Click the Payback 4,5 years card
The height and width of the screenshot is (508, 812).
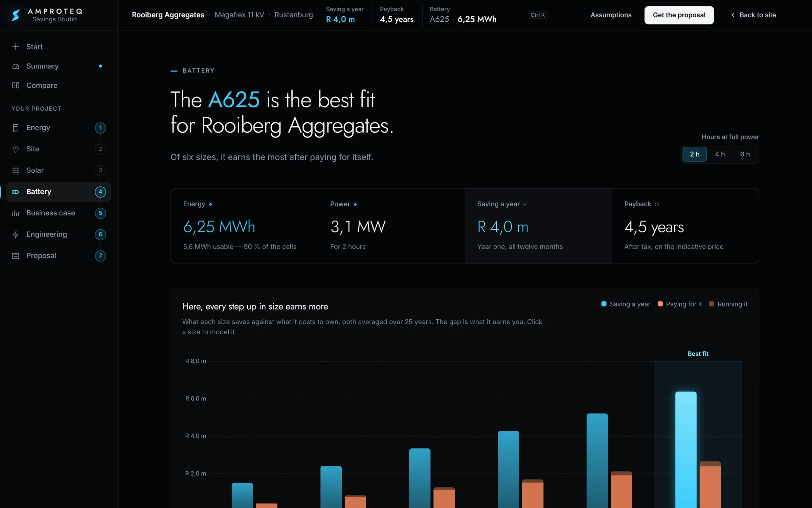[685, 226]
